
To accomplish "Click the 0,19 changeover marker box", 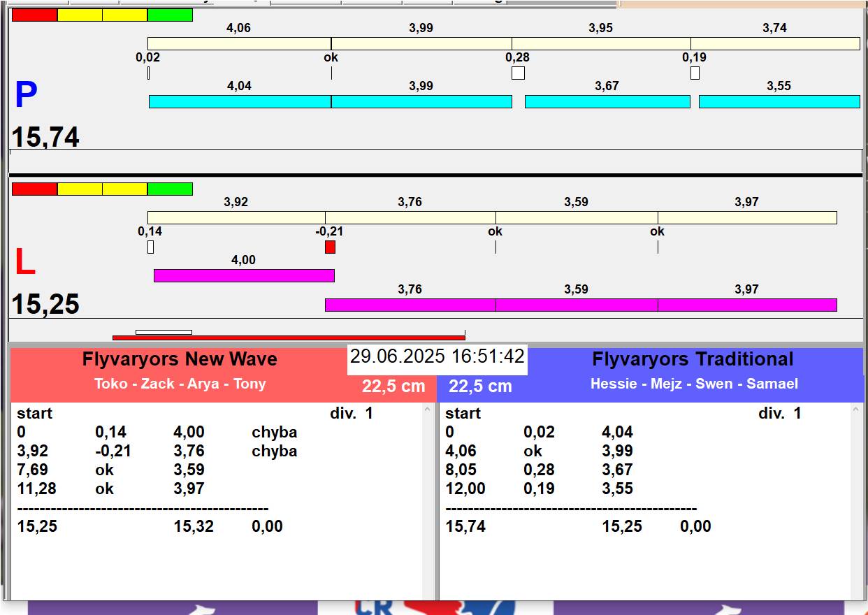I will 695,73.
